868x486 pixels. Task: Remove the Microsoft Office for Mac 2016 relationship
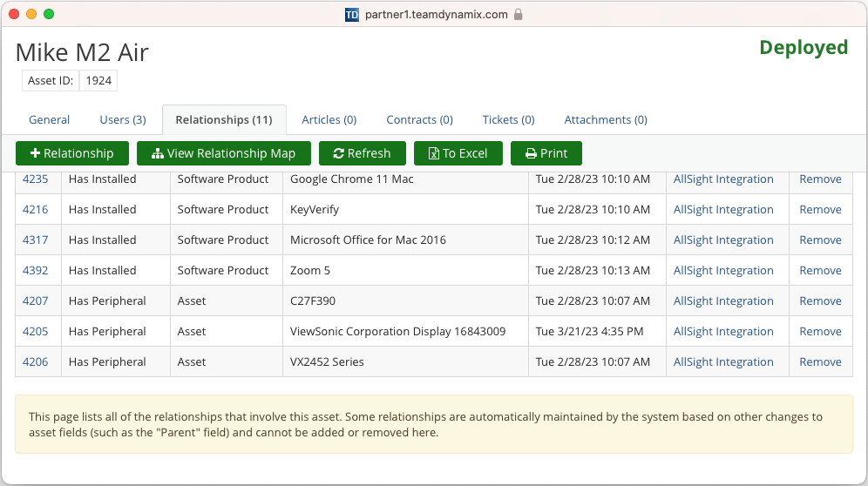(x=820, y=240)
